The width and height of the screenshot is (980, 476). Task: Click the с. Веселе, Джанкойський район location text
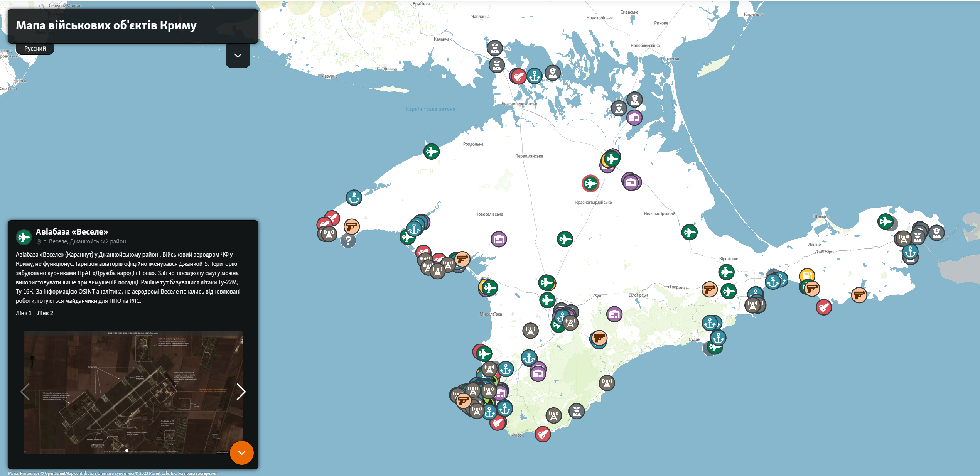[84, 241]
